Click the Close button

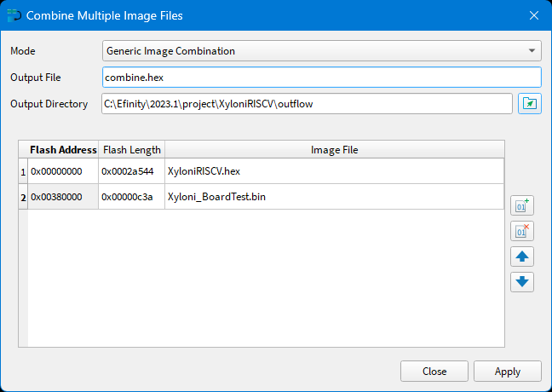pyautogui.click(x=434, y=372)
